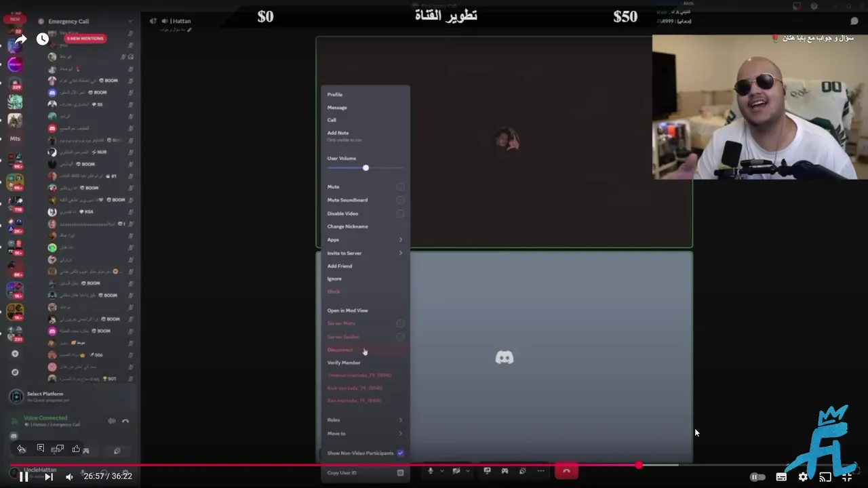Mute the video player volume speaker icon
Viewport: 868px width, 488px height.
[69, 476]
